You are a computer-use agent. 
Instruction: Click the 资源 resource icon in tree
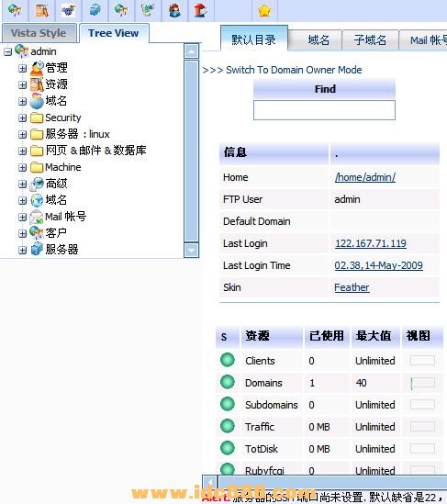tap(37, 84)
